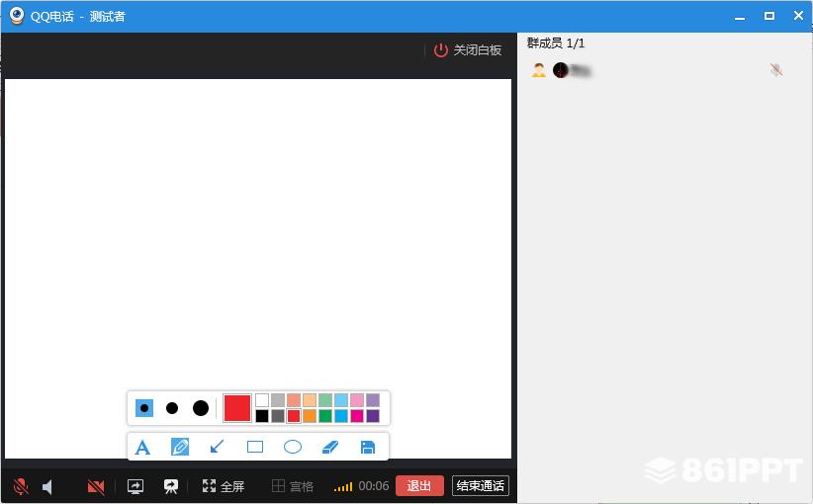Select the arrow drawing tool
This screenshot has height=504, width=813.
point(218,447)
